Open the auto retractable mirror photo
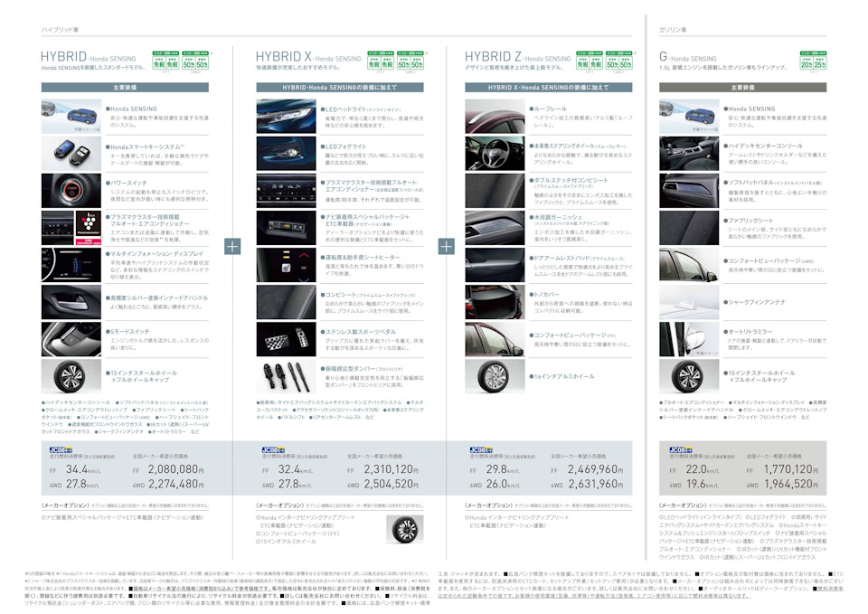This screenshot has width=868, height=614. (x=689, y=339)
